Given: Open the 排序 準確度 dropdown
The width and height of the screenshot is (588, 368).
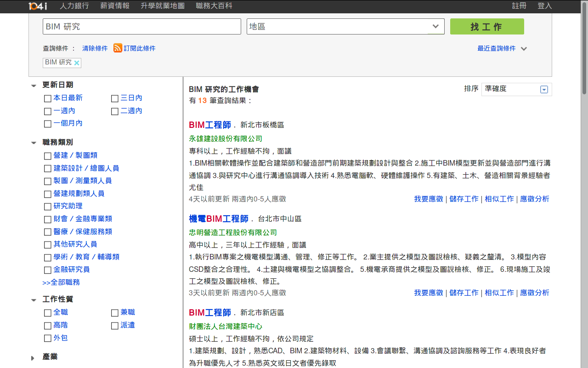Looking at the screenshot, I should coord(516,89).
